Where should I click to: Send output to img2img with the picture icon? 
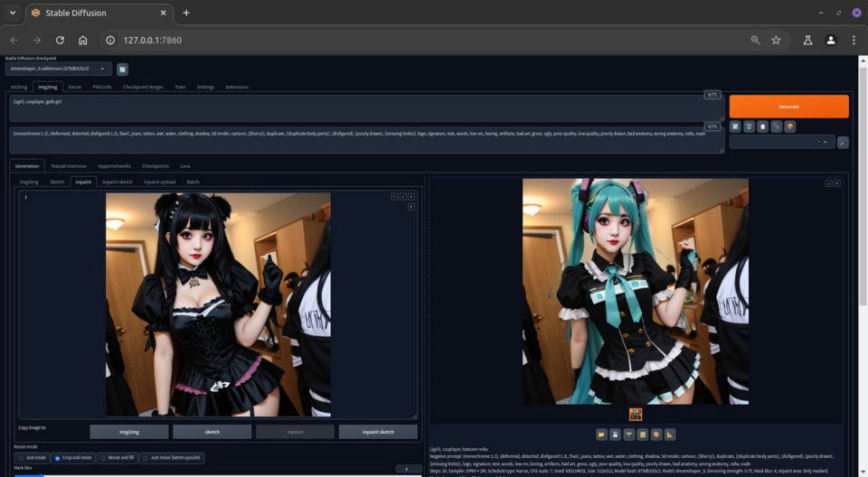[x=643, y=435]
